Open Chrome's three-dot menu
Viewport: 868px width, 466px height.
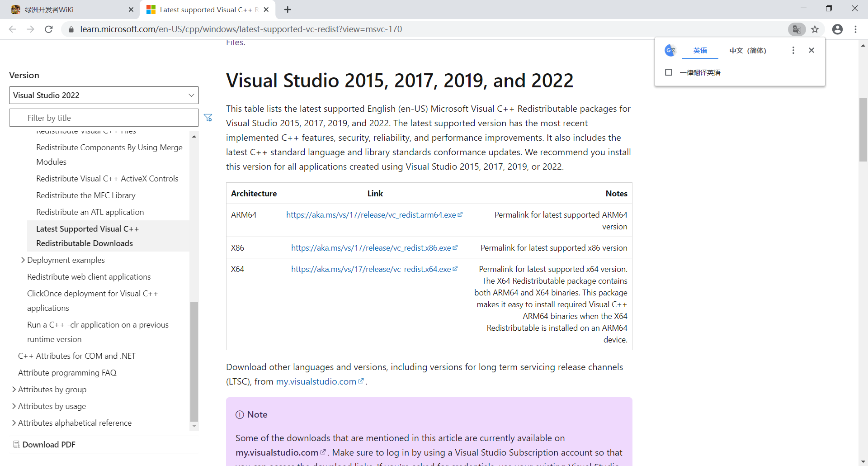point(855,29)
